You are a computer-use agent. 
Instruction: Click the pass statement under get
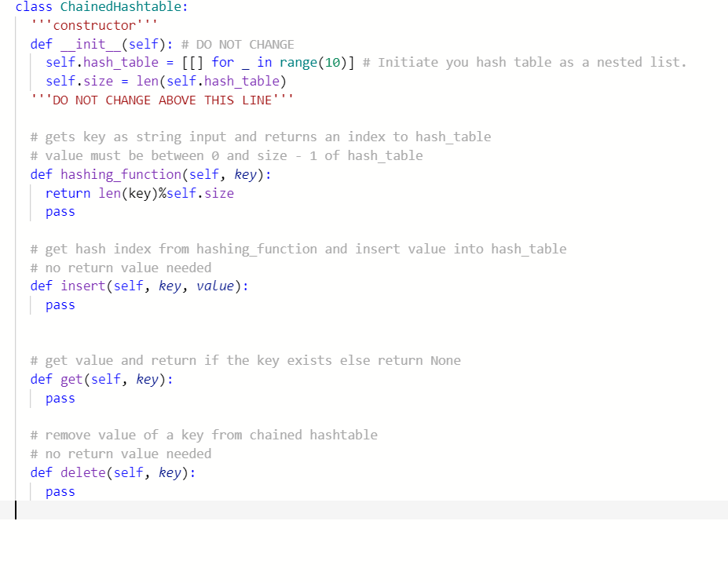click(60, 398)
